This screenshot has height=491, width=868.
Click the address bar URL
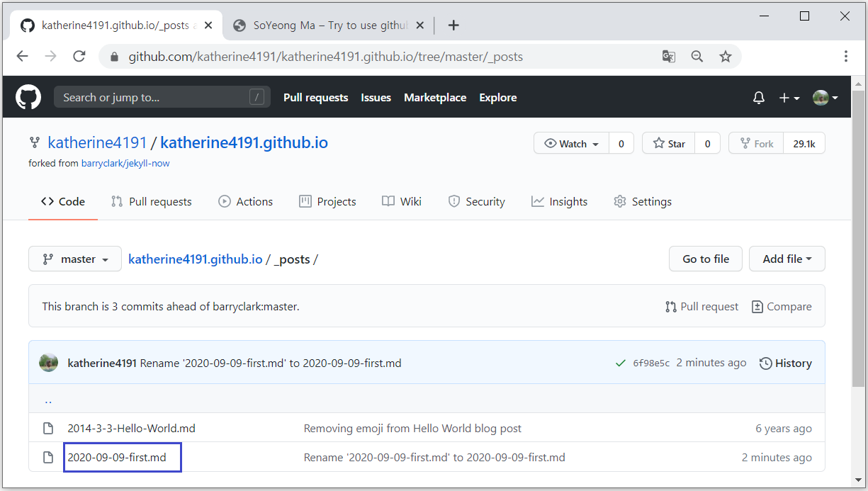click(325, 57)
